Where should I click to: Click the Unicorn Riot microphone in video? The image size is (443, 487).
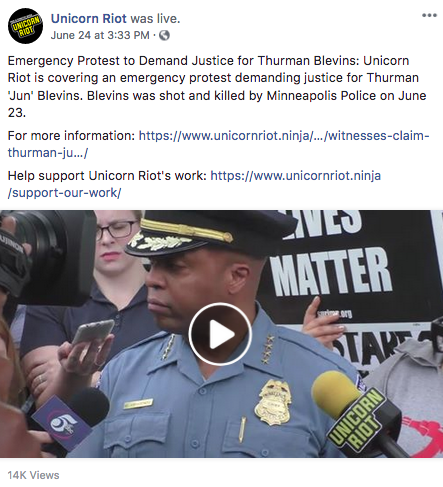[x=357, y=414]
